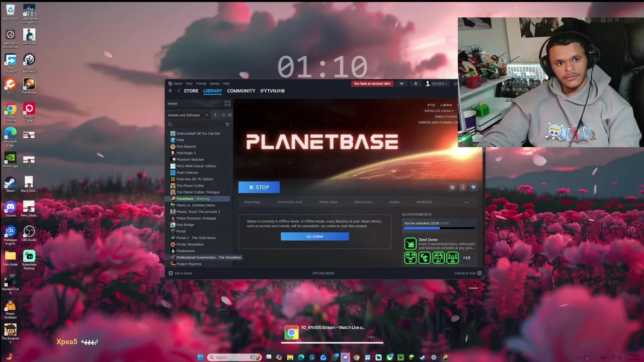Screen dimensions: 644x362
Task: Open Planetbase Community Hub link
Action: coord(290,202)
